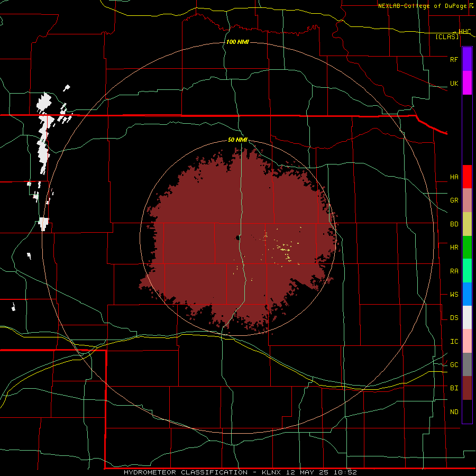Click the white DS legend color swatch
This screenshot has height=476, width=476.
(467, 317)
